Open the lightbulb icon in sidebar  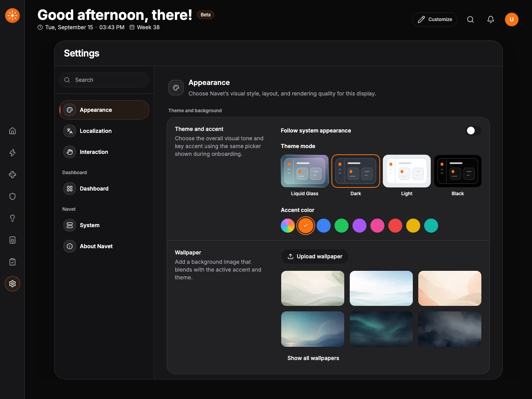pos(12,218)
